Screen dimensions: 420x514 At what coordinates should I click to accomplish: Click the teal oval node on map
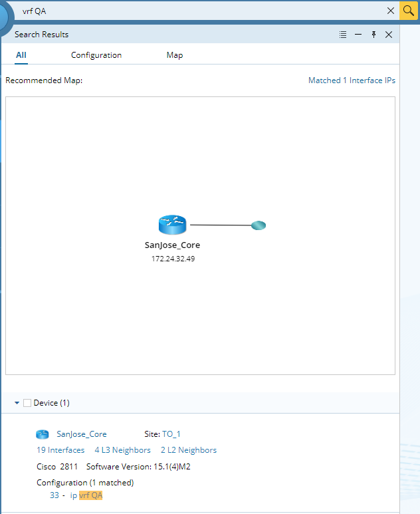(259, 225)
